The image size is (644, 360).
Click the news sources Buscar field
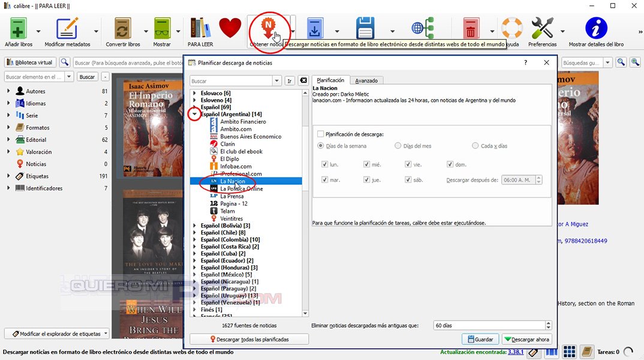pyautogui.click(x=231, y=81)
